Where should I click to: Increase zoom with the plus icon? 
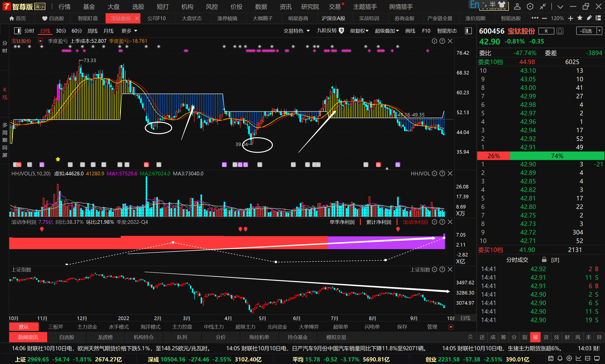pos(571,18)
